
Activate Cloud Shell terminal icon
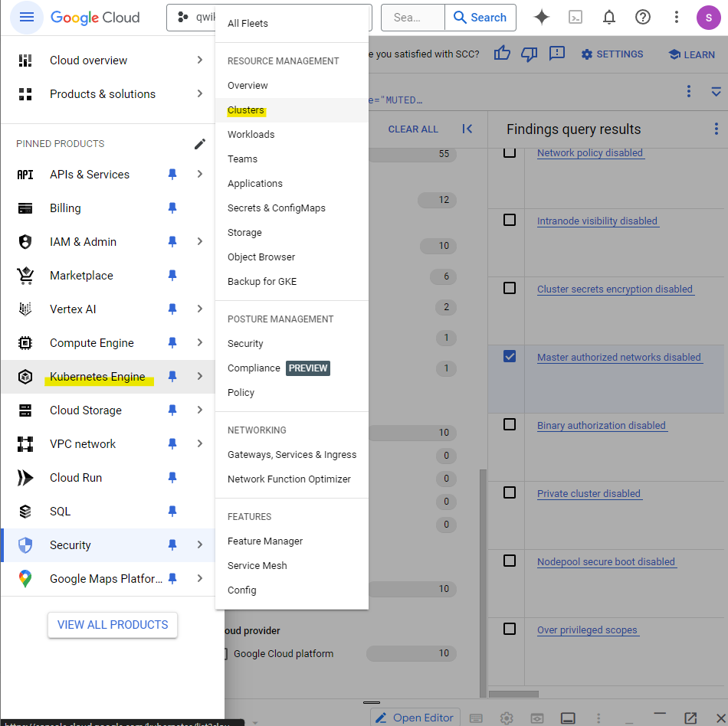point(576,18)
